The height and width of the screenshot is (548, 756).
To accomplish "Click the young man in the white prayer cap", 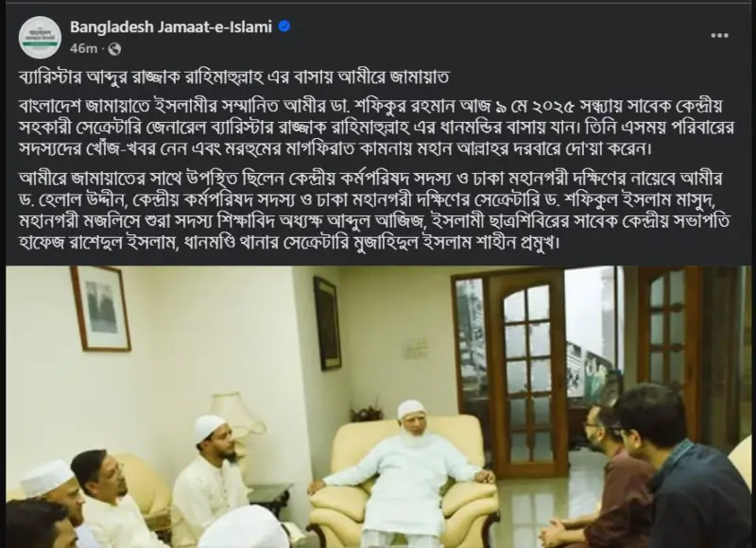I will coord(212,472).
